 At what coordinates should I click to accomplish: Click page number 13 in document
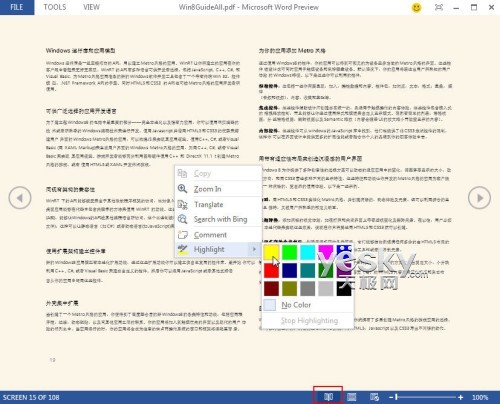coord(52,360)
